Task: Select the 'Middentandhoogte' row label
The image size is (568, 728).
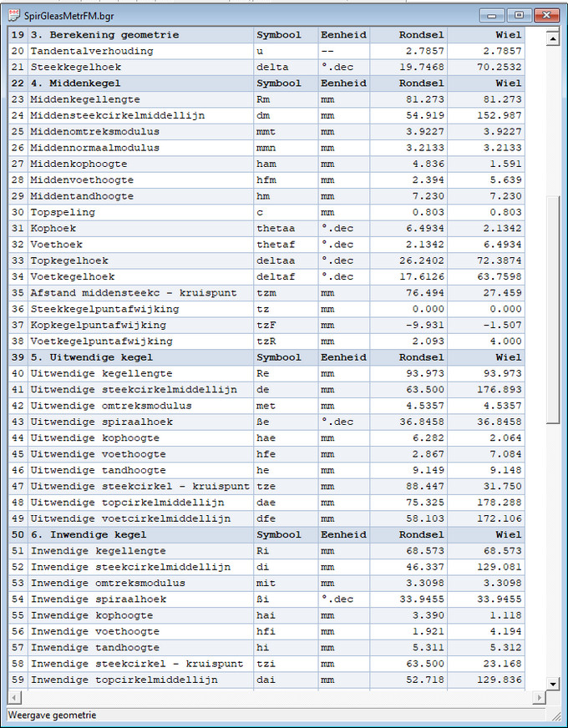Action: coord(82,196)
